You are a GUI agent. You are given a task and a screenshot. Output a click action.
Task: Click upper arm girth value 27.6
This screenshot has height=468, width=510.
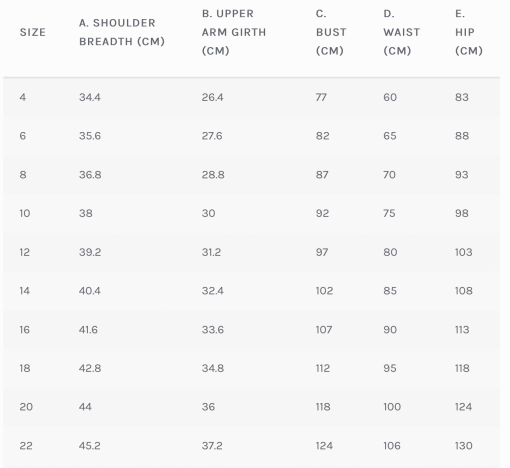coord(212,136)
